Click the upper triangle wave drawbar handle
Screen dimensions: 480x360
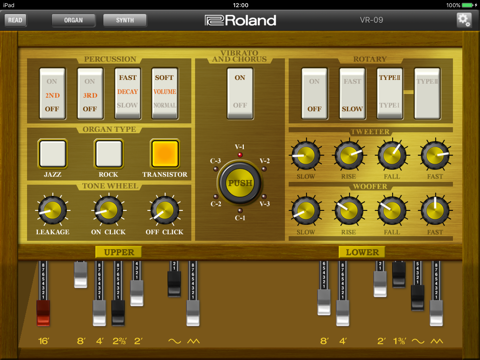click(193, 313)
